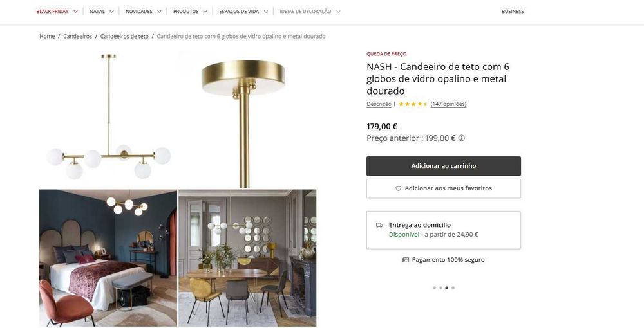Go to Home breadcrumb link
The height and width of the screenshot is (328, 644).
click(47, 37)
